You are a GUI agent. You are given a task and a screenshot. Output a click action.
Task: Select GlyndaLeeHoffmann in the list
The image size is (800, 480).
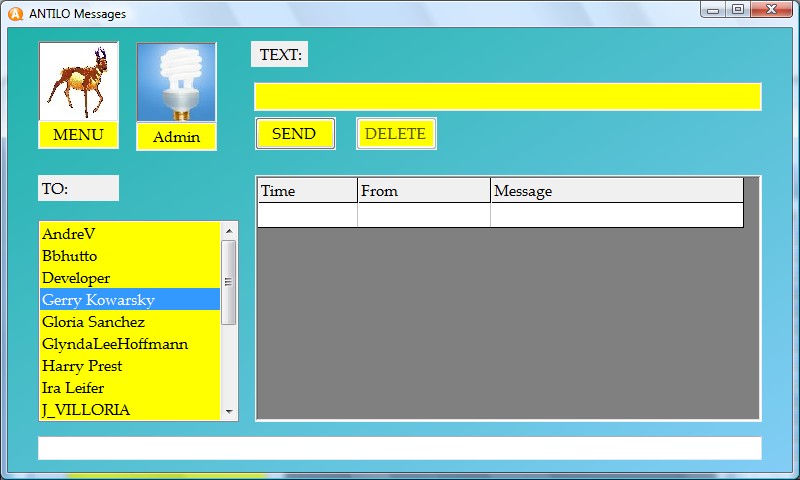tap(129, 344)
